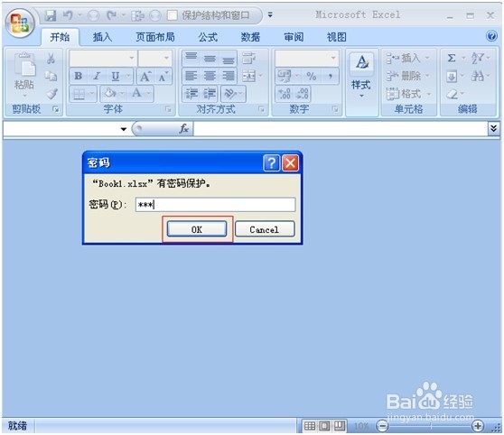Click the Find and Select binoculars icon
Image resolution: width=504 pixels, height=435 pixels.
[x=477, y=76]
